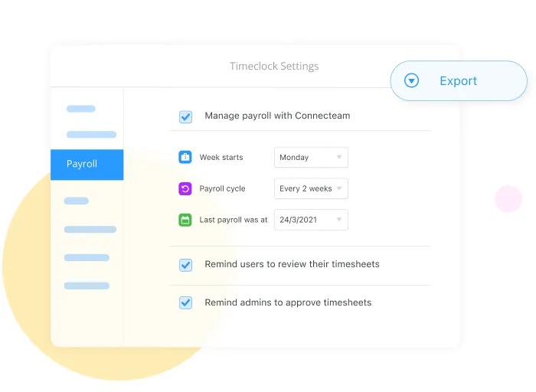Viewport: 536px width, 392px height.
Task: Click the Manage payroll with Connecteam label
Action: [277, 116]
